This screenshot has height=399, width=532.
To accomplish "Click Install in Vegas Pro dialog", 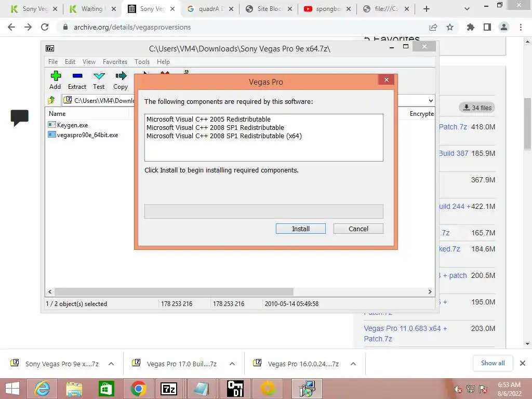I will [x=301, y=229].
